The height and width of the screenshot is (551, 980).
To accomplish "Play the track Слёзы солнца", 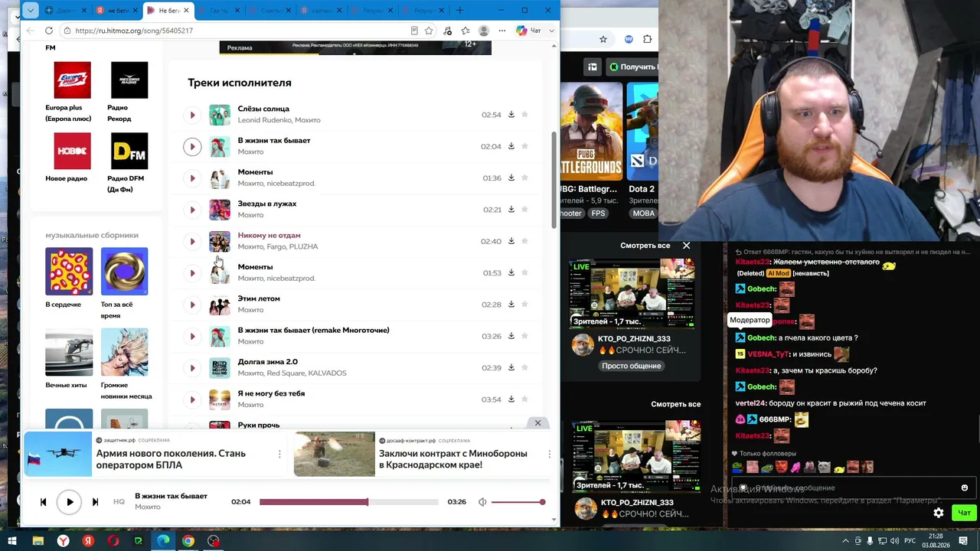I will (192, 115).
